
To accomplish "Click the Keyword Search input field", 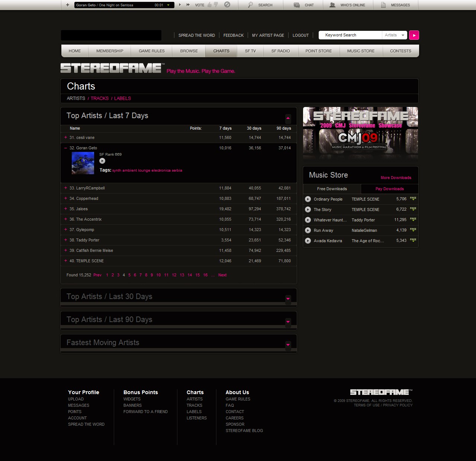I will (351, 35).
